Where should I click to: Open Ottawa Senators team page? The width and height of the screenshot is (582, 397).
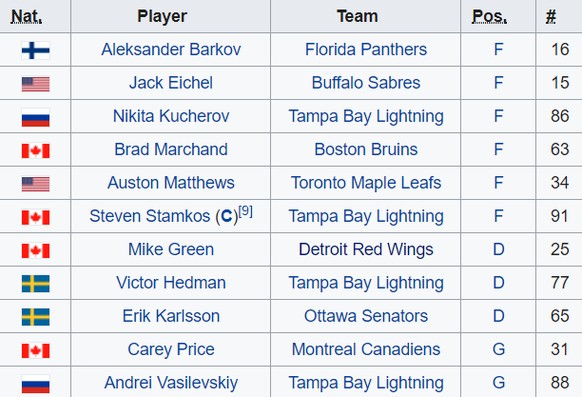366,316
